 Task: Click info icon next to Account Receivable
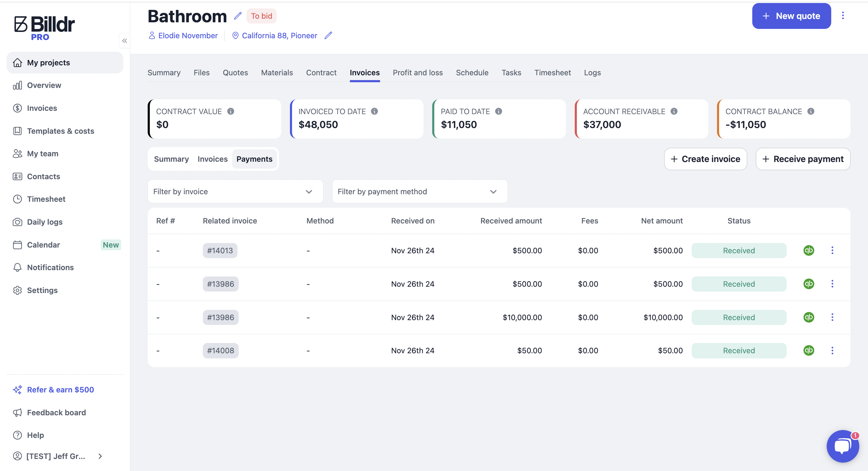pyautogui.click(x=674, y=111)
